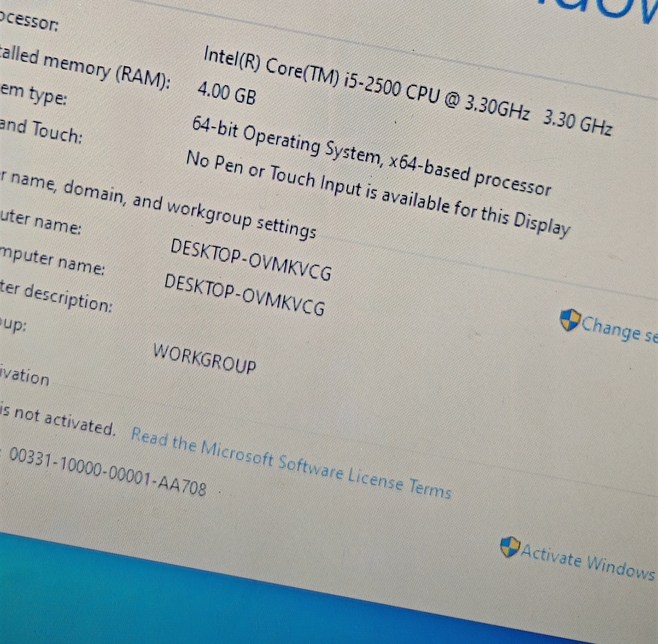The width and height of the screenshot is (658, 644).
Task: Select the lower DESKTOP-OVMKVCG full computer name value
Action: [x=245, y=294]
